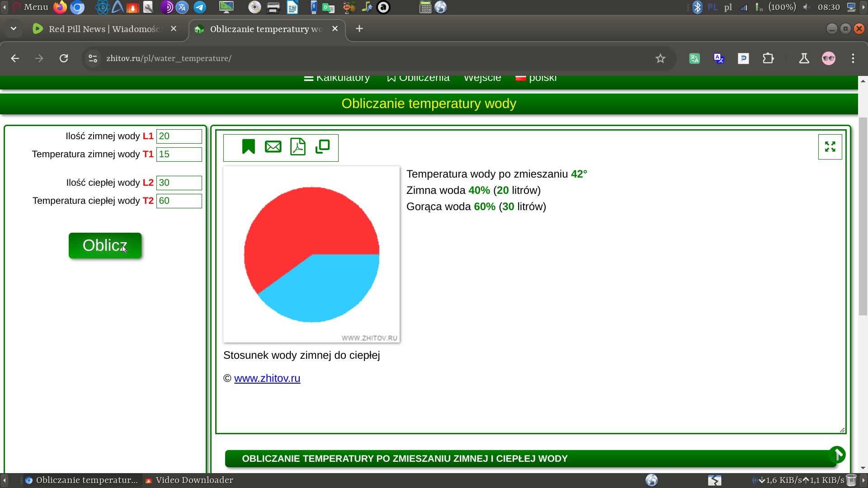Export the results to PDF
This screenshot has width=868, height=488.
coord(298,146)
